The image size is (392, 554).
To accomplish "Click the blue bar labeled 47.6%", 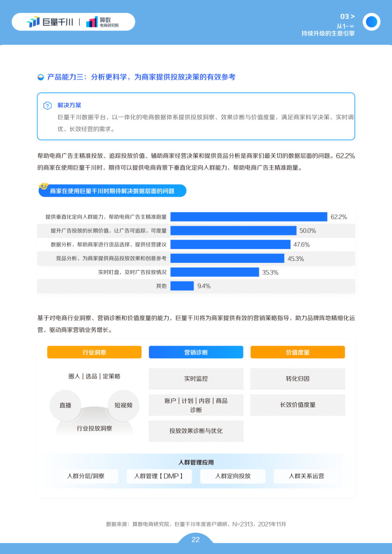I will click(230, 245).
